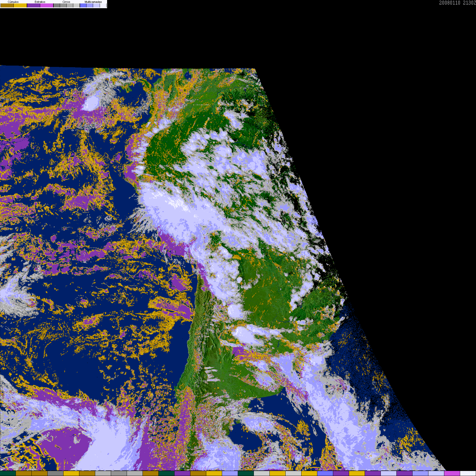Click the magenta block in bottom color strip
476x476 pixels.
(452, 473)
